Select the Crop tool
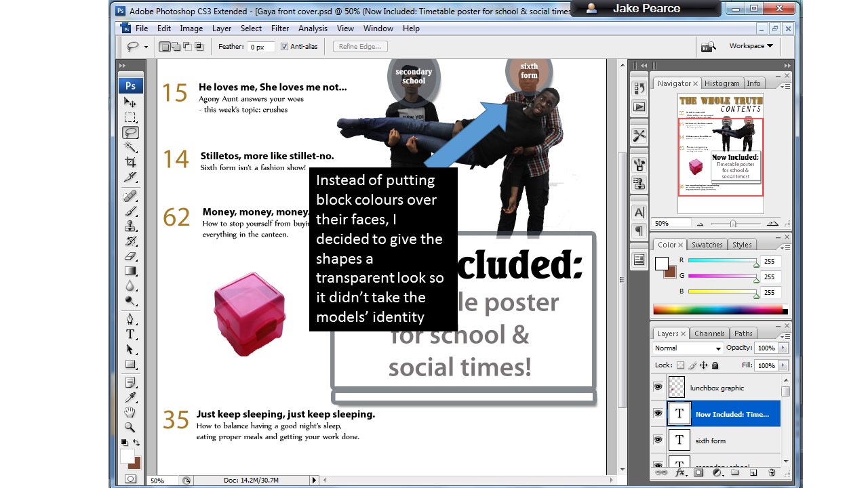 click(x=130, y=162)
